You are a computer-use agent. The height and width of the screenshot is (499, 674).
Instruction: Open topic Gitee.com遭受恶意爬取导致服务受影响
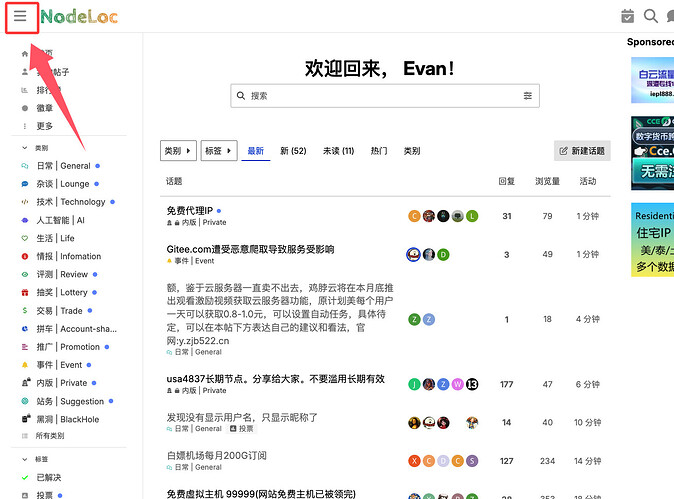(250, 249)
